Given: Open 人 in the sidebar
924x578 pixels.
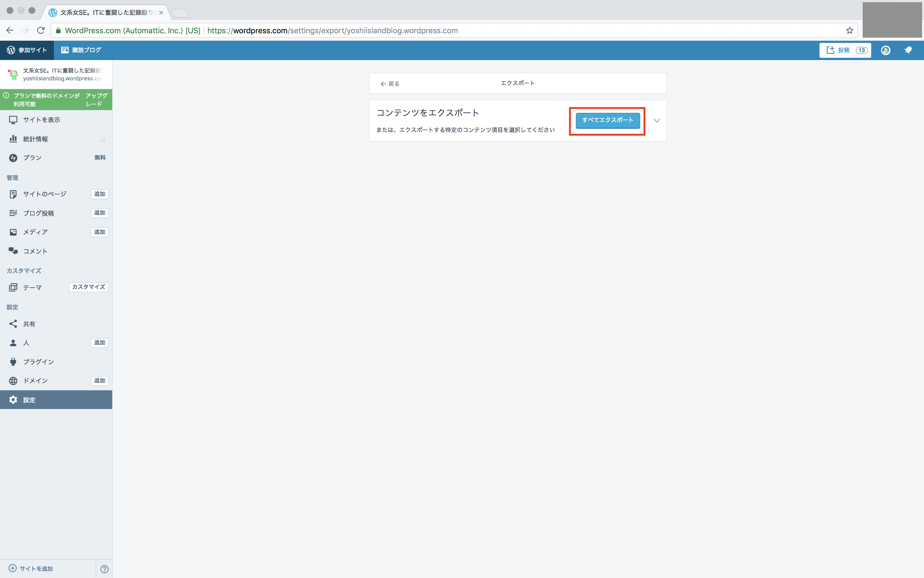Looking at the screenshot, I should [45, 342].
